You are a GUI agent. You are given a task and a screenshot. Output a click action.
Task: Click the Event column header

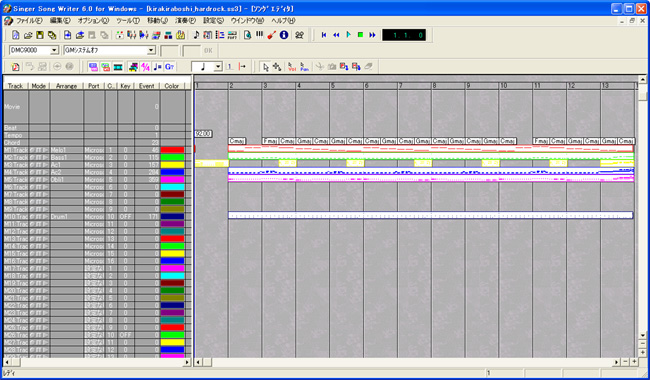[147, 86]
